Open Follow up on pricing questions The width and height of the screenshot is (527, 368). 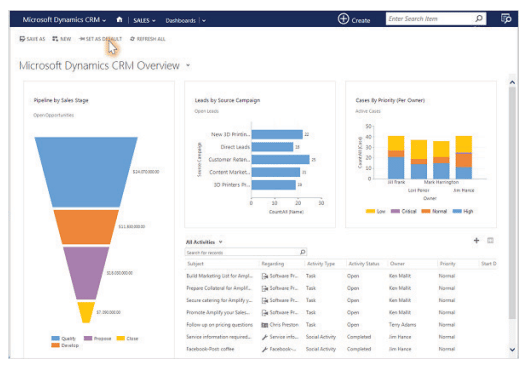pyautogui.click(x=219, y=325)
